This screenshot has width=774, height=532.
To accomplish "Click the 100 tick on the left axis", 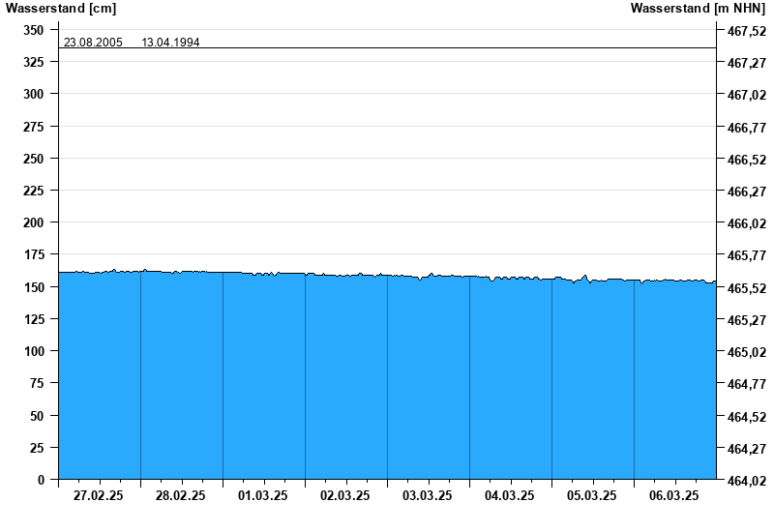I will pos(34,351).
